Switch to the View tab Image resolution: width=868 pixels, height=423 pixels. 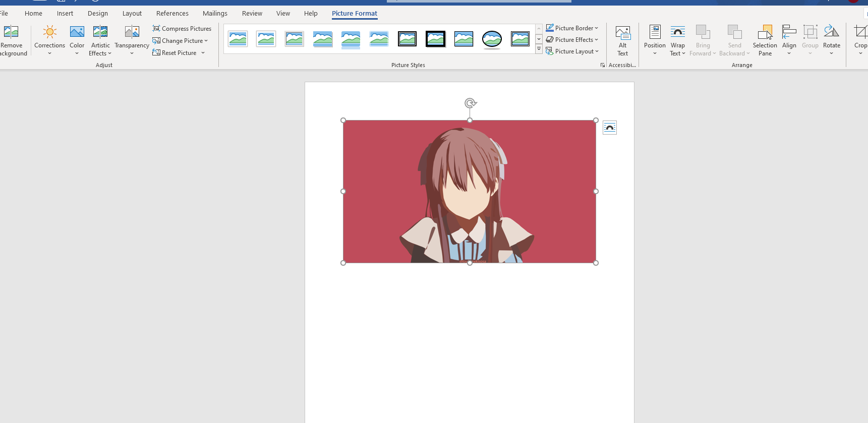click(x=283, y=14)
